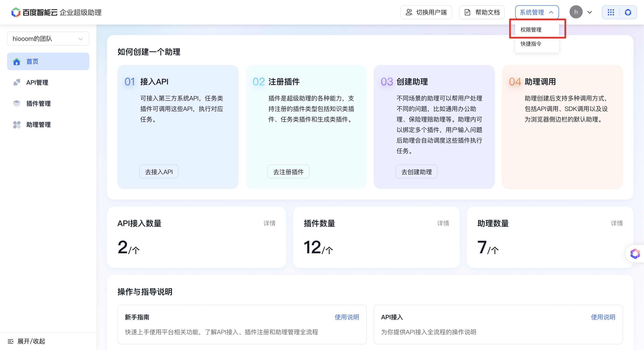Viewport: 644px width, 350px height.
Task: Click the 2/个 API count value
Action: pos(129,247)
